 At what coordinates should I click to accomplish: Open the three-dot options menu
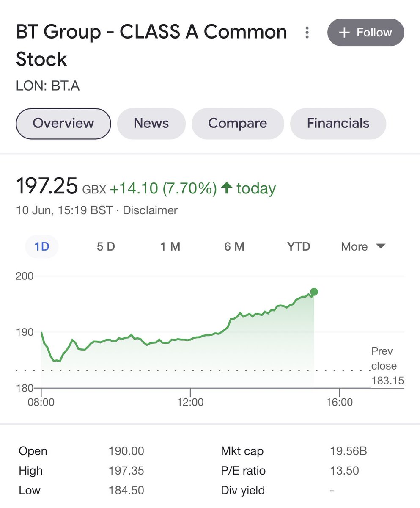pos(307,33)
